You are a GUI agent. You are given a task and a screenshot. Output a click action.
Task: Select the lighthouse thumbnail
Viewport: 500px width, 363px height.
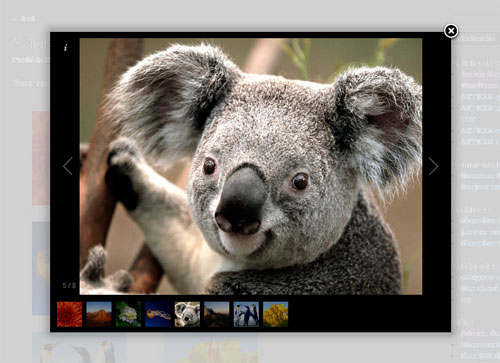tap(217, 314)
